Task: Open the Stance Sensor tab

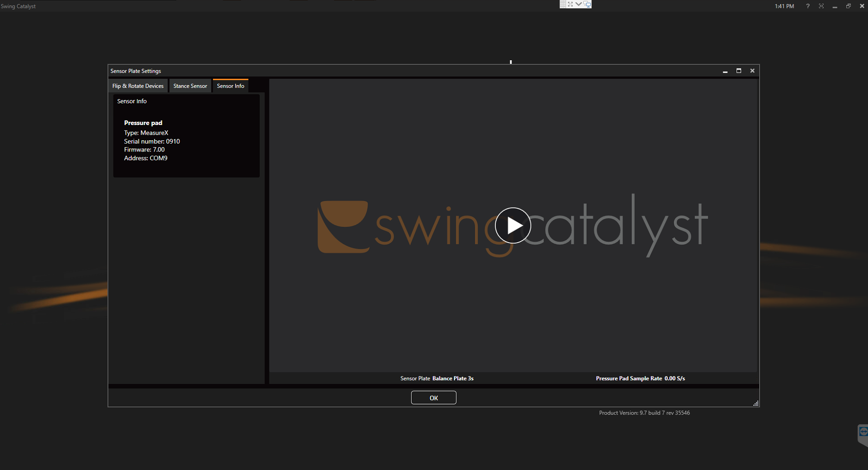Action: 190,86
